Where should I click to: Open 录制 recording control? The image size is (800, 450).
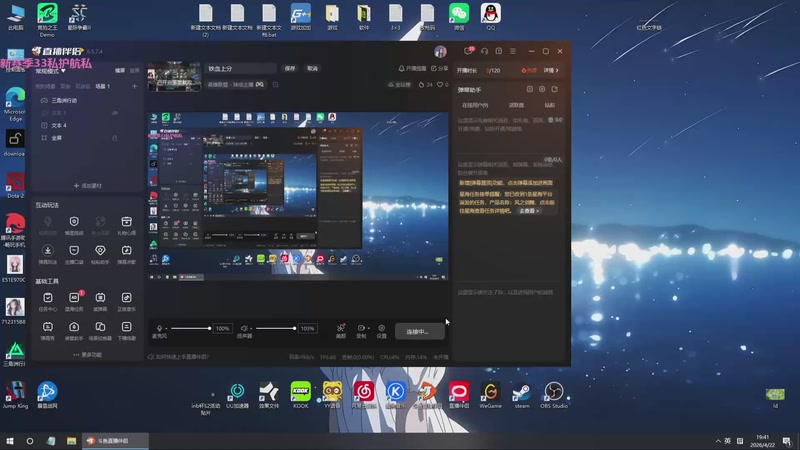tap(360, 331)
